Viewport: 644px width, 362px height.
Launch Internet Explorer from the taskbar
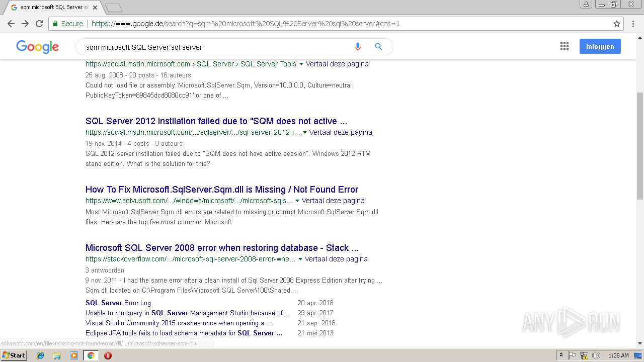click(40, 355)
